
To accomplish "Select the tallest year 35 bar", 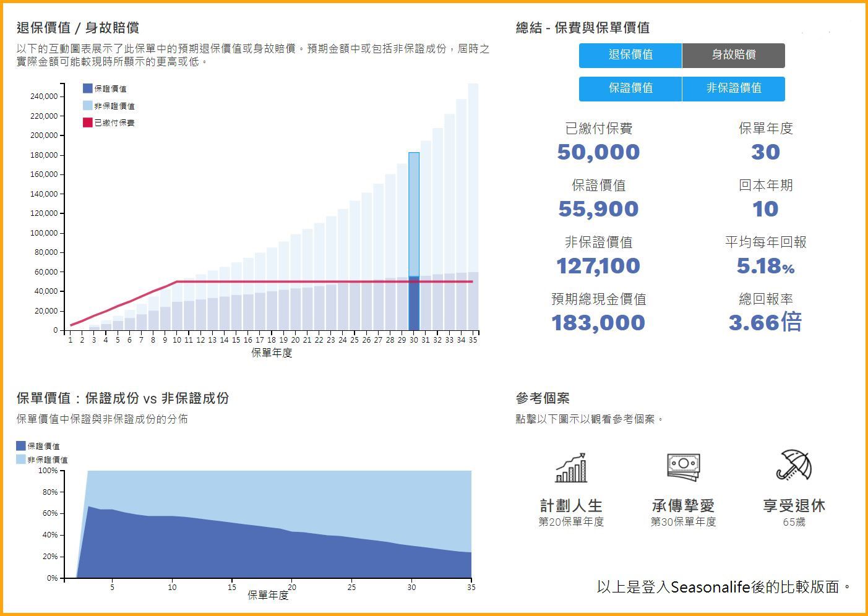I will coord(473,207).
